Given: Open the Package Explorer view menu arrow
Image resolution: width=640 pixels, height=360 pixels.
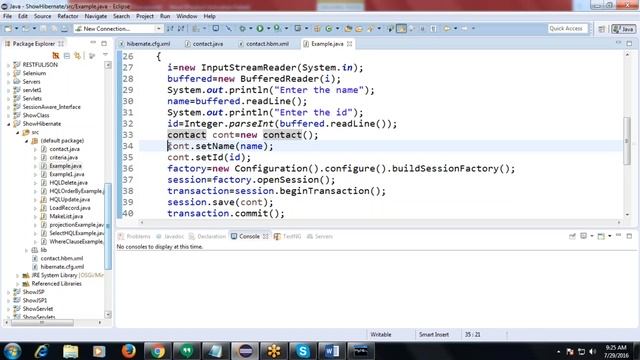Looking at the screenshot, I should click(x=105, y=55).
